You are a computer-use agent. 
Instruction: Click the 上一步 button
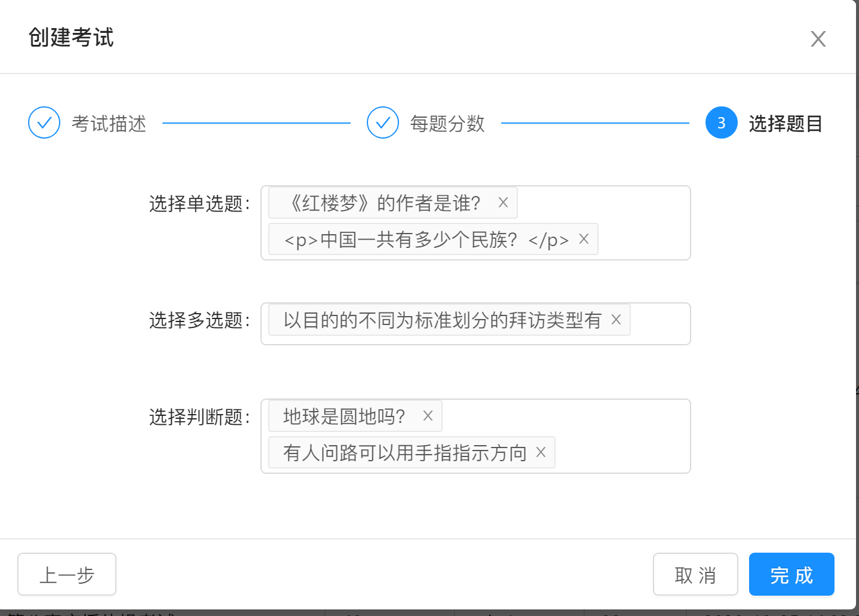[x=67, y=575]
